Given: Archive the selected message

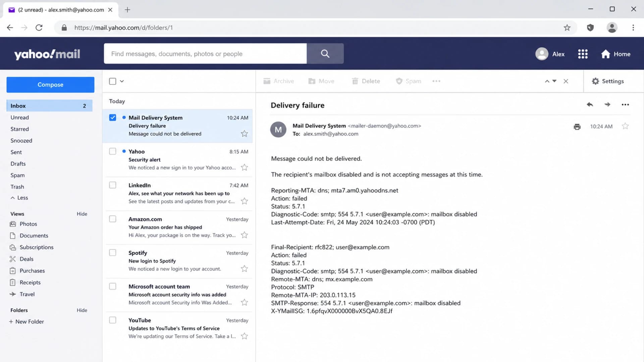Looking at the screenshot, I should tap(279, 81).
